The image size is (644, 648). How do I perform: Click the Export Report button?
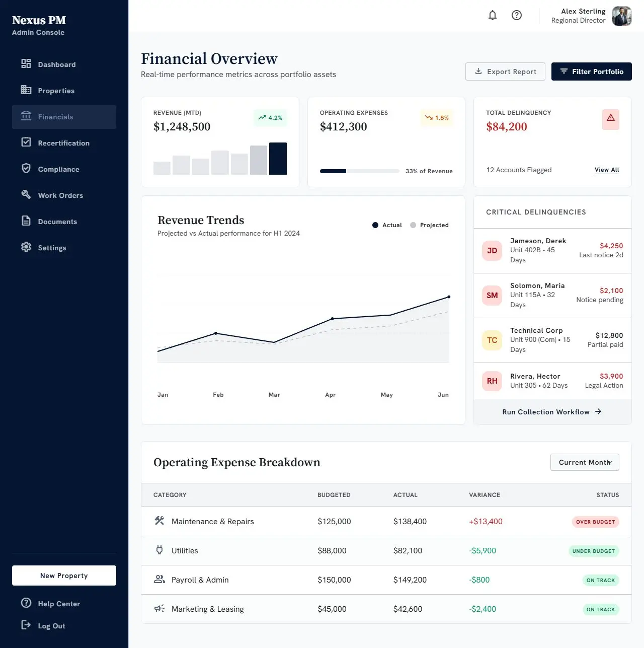tap(505, 71)
